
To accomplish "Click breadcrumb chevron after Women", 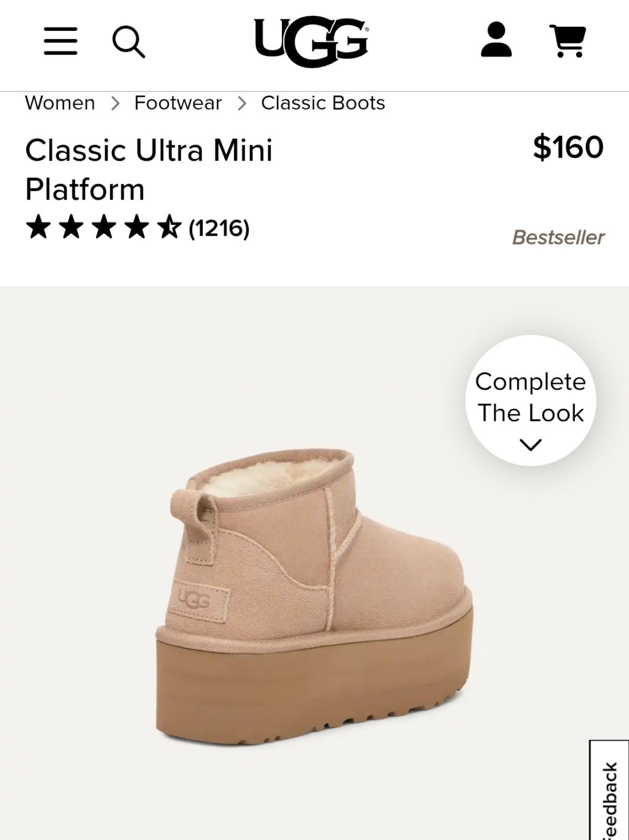I will click(116, 103).
